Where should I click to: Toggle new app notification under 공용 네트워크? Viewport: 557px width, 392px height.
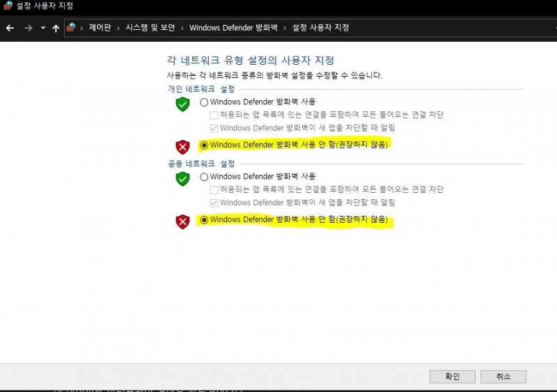214,203
